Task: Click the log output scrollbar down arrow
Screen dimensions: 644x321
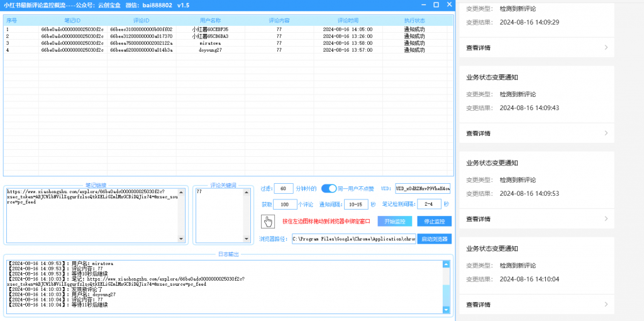Action: (447, 310)
